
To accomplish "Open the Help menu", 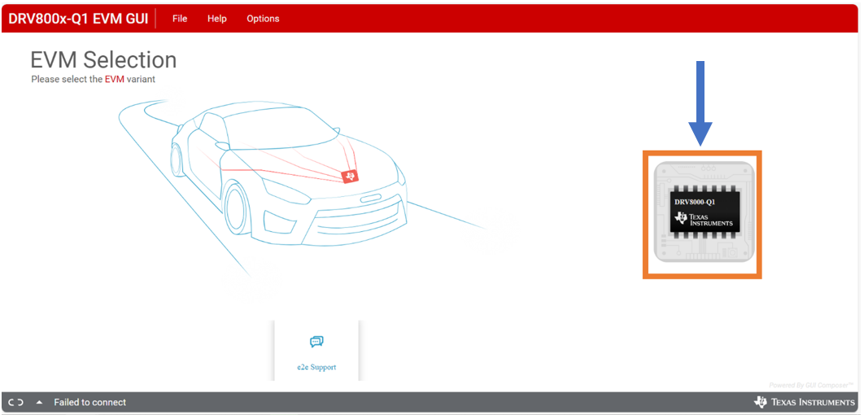I will coord(217,18).
